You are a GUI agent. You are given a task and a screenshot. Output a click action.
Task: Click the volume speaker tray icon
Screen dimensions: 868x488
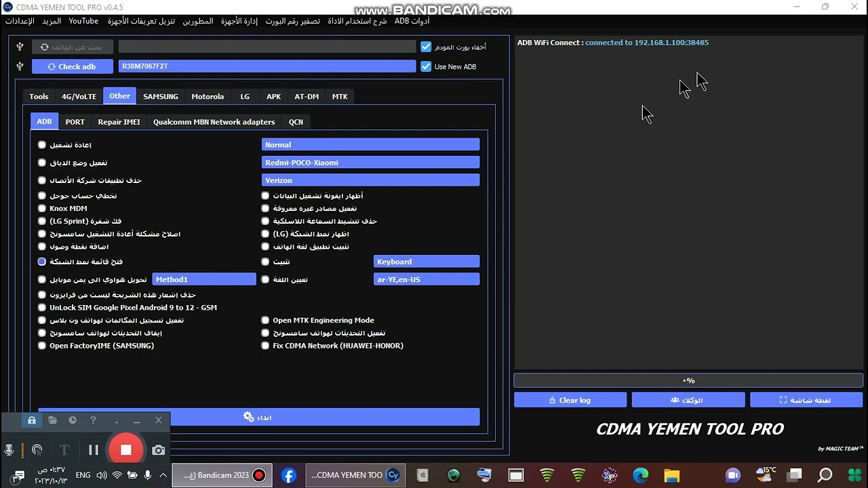pyautogui.click(x=102, y=476)
